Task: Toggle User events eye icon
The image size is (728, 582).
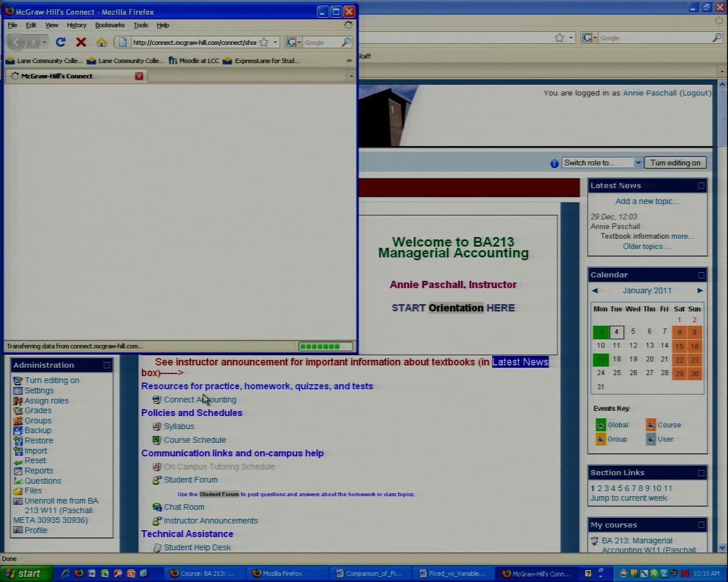Action: (651, 439)
